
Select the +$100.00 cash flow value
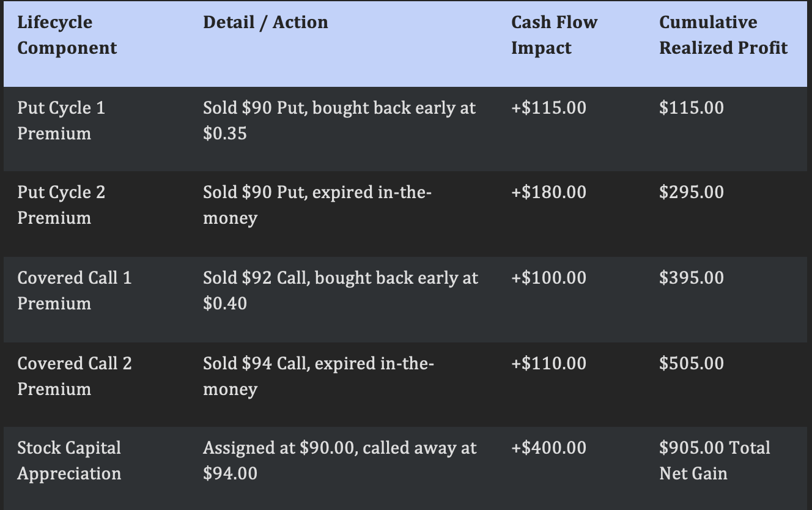coord(548,278)
